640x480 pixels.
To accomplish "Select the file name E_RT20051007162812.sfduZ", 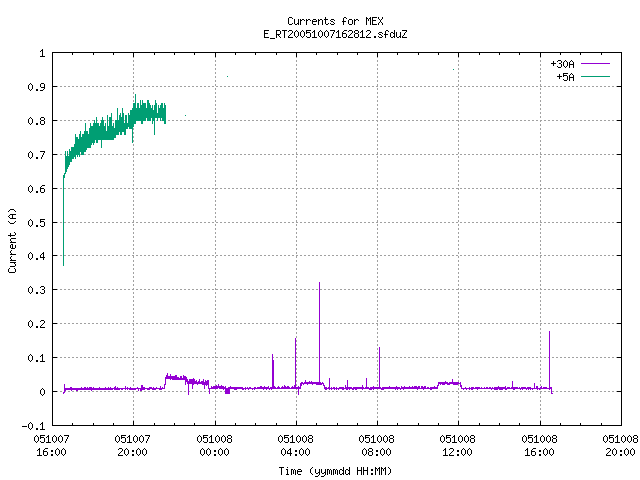I will point(335,34).
